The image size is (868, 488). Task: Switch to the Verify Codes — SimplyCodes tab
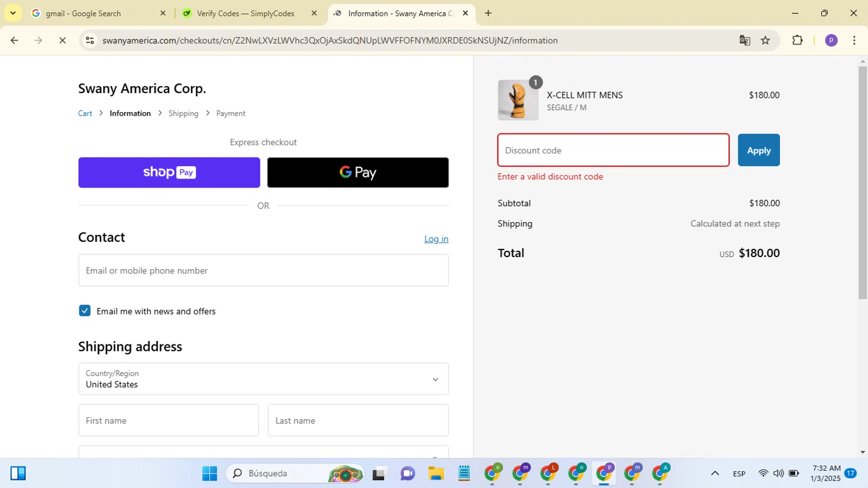point(245,13)
